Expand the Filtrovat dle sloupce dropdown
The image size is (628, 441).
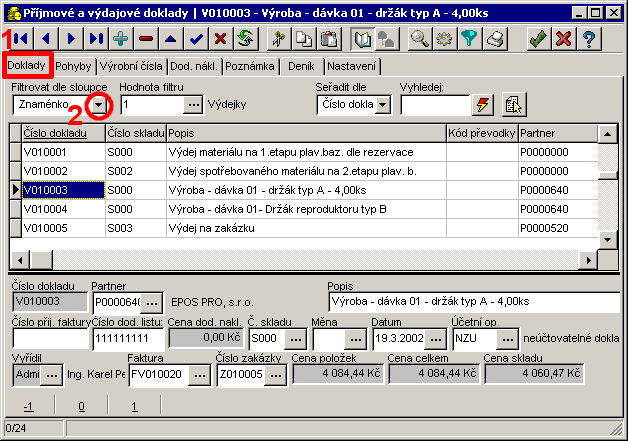pos(98,105)
